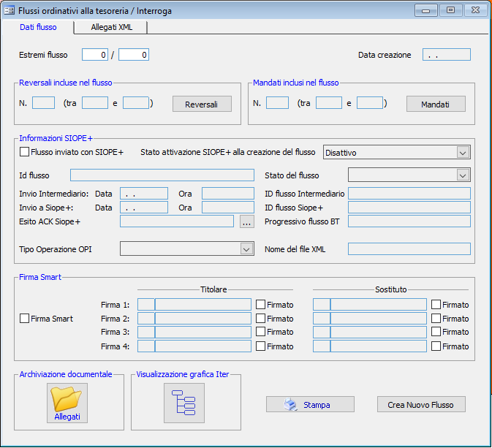Screen dimensions: 492x448
Task: Click the Stampa print button
Action: (x=310, y=404)
